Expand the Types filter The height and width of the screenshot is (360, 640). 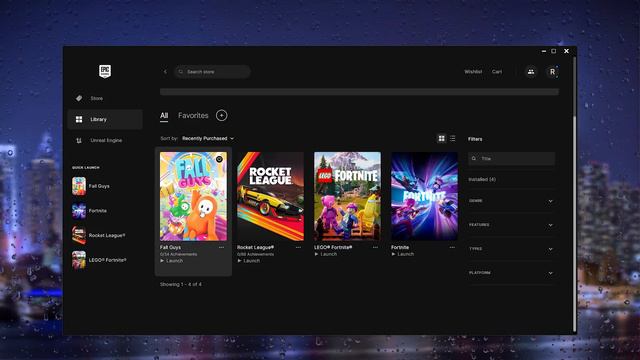click(x=511, y=249)
